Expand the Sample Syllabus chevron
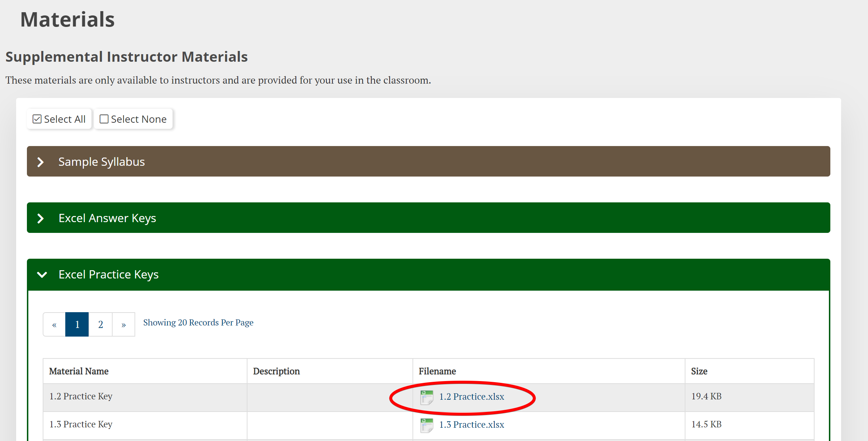The image size is (868, 441). point(41,162)
